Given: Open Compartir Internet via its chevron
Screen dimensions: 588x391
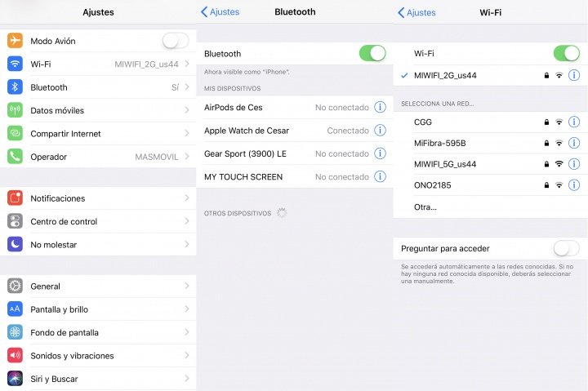Looking at the screenshot, I should coord(187,133).
